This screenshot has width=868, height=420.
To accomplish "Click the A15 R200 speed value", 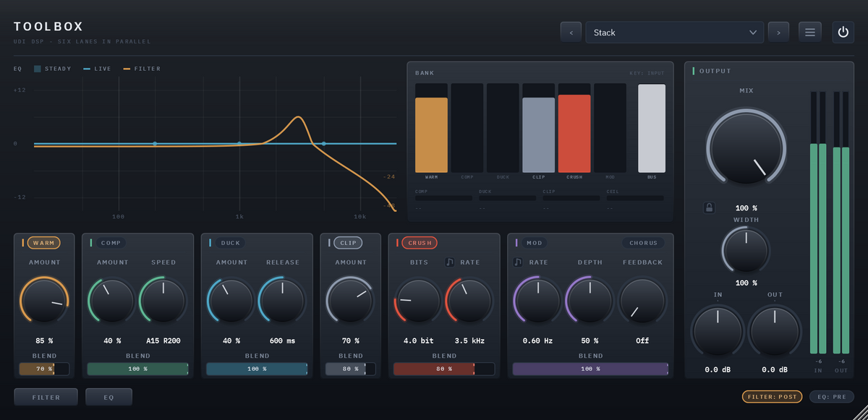I will click(163, 340).
